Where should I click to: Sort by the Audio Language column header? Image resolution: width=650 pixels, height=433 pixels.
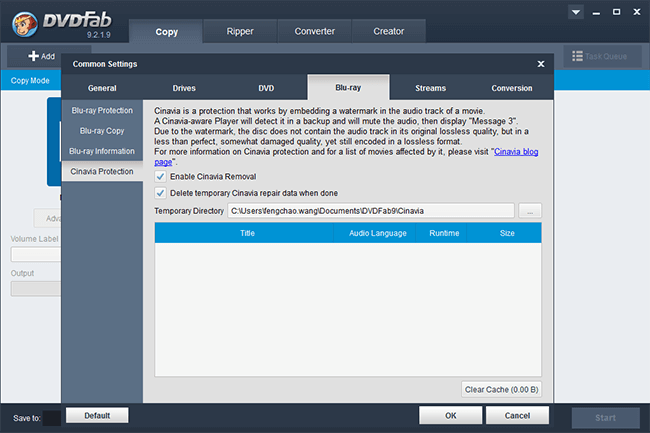[x=377, y=233]
